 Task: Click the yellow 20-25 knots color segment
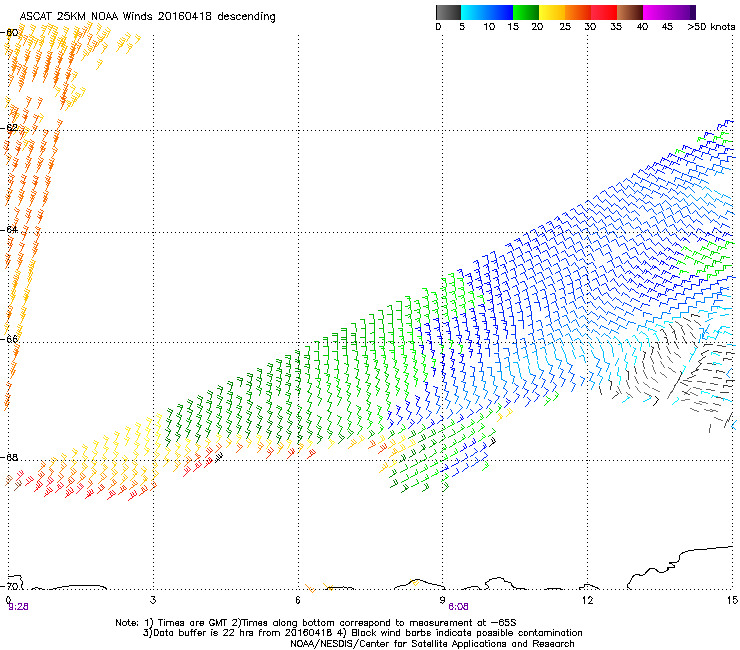pyautogui.click(x=552, y=12)
